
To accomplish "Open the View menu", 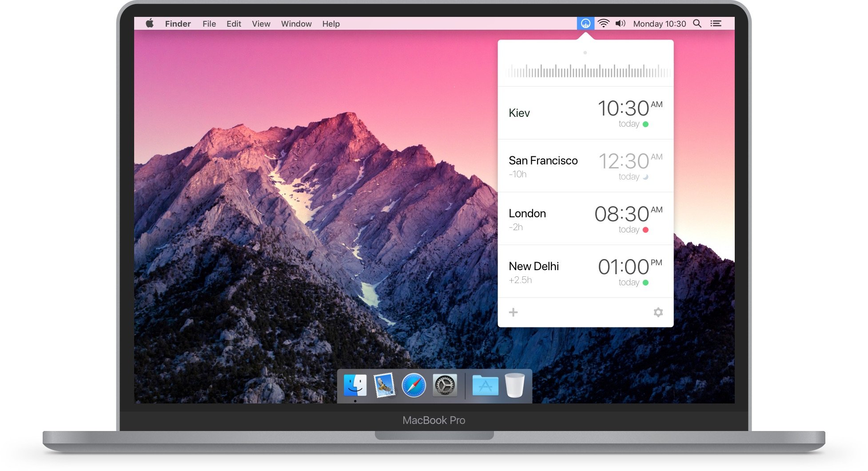I will click(x=261, y=24).
